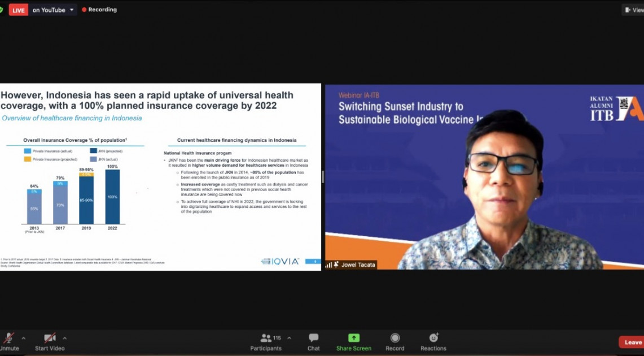Click the green Share Screen icon
Viewport: 644px width, 356px height.
pos(354,338)
